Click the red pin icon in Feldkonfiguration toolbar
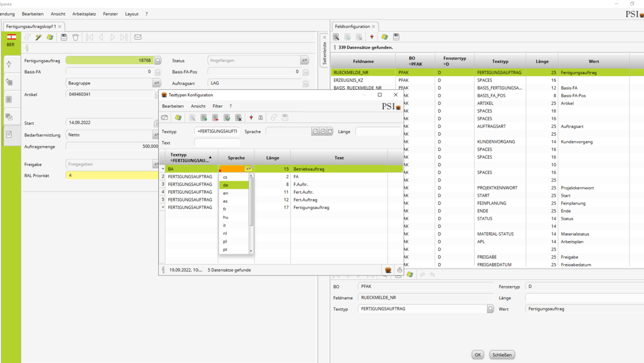 tap(371, 37)
